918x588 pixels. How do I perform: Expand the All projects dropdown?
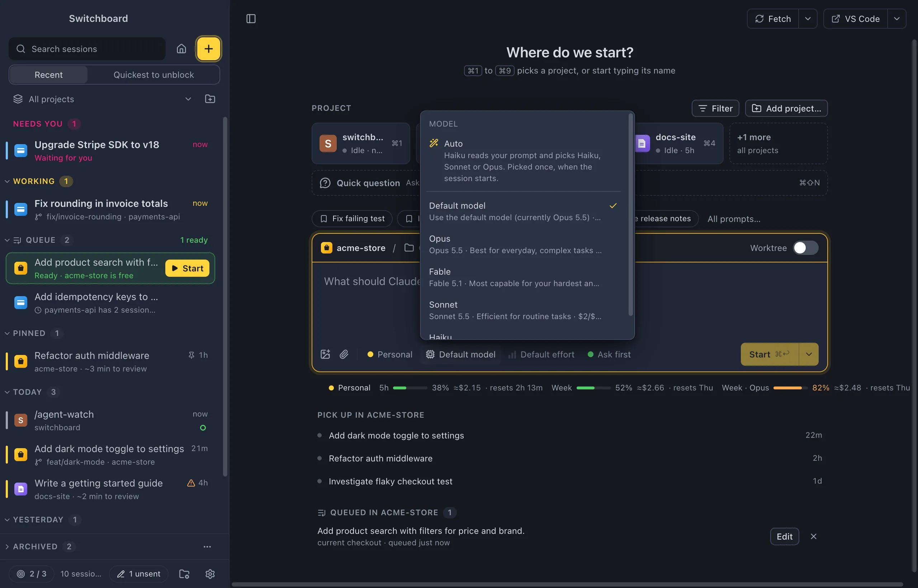(x=188, y=99)
